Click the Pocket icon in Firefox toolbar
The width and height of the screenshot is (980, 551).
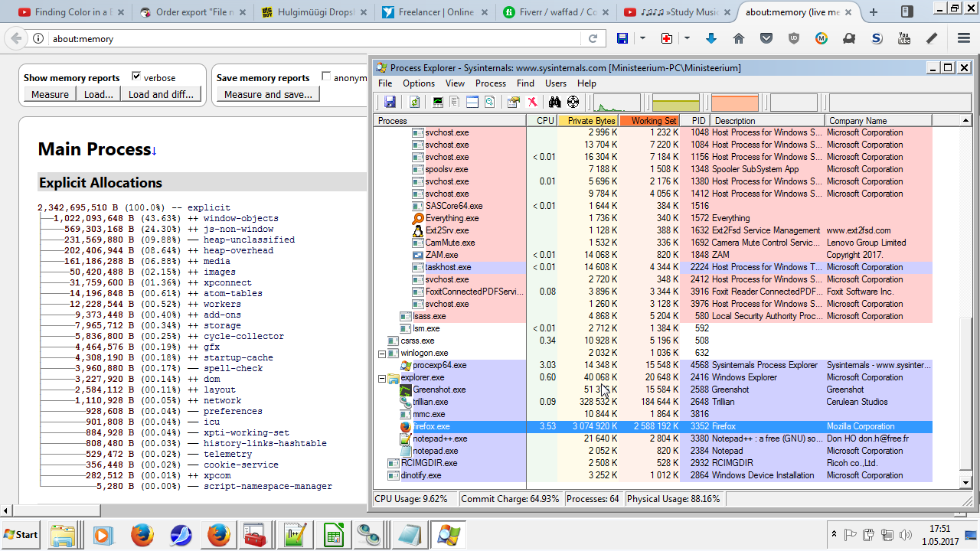point(766,38)
